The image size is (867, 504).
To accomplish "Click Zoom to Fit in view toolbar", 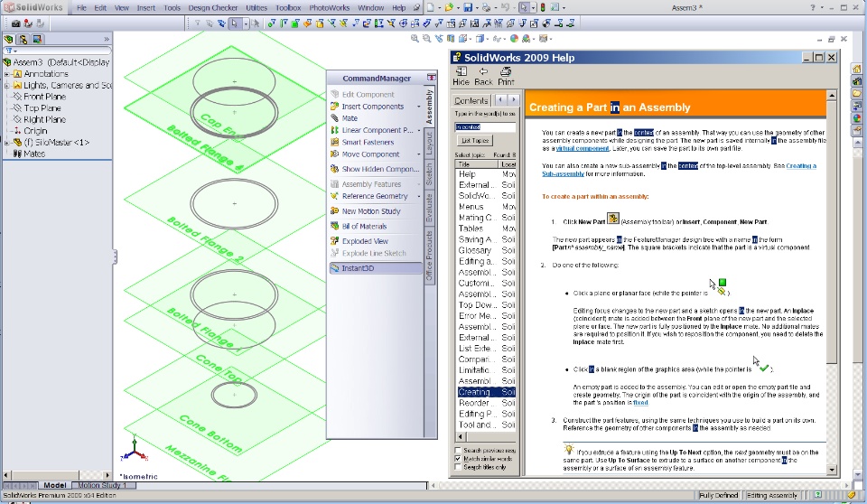I will (415, 39).
